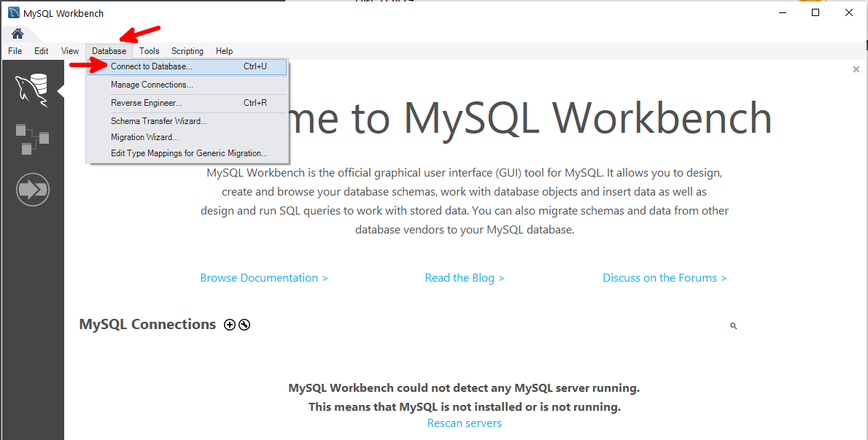Open Schema Transfer Wizard
The height and width of the screenshot is (440, 868).
coord(187,120)
